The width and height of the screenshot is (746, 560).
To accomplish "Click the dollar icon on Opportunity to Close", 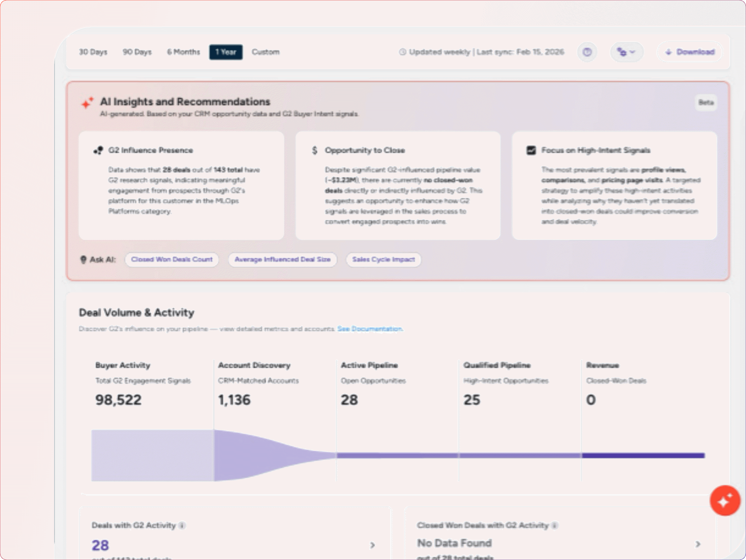I will tap(315, 150).
